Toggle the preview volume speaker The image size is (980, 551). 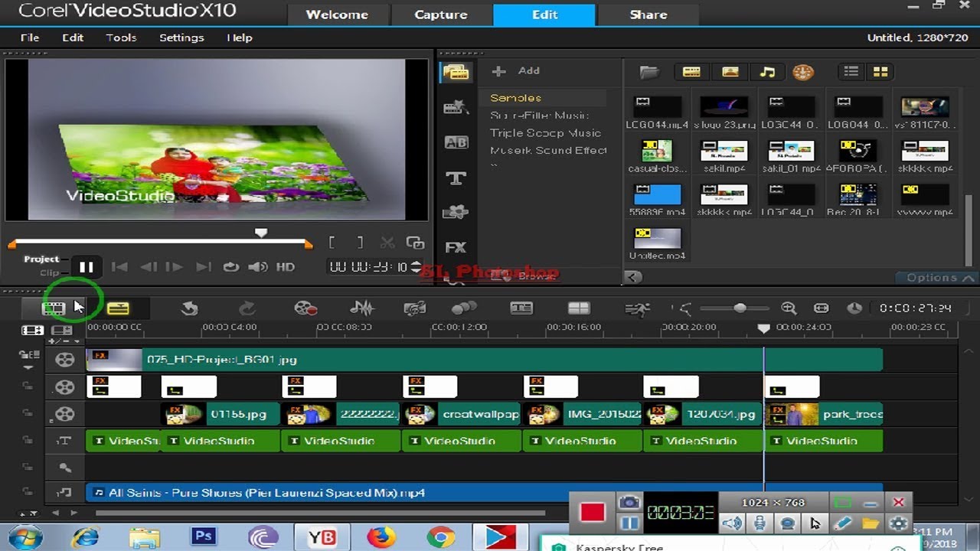point(258,267)
